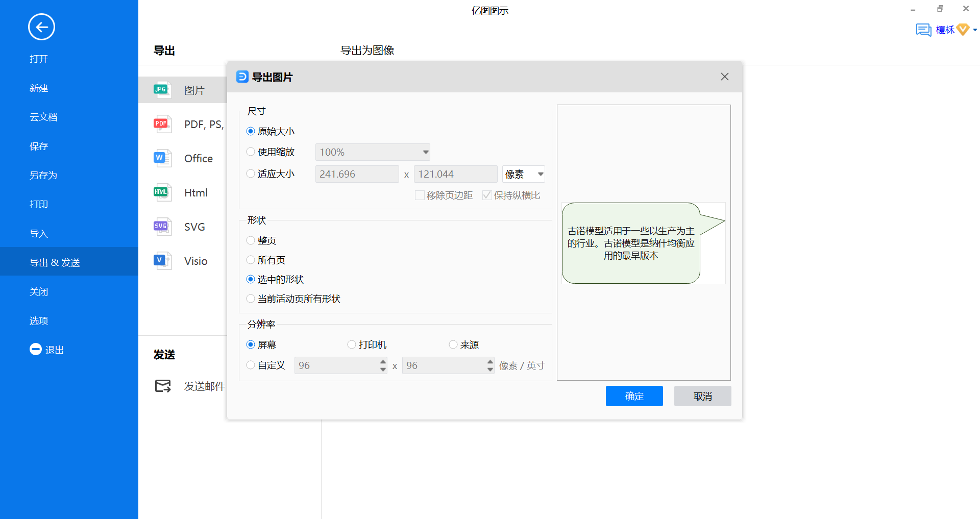Click the height field showing 121.044
Viewport: 980px width, 519px height.
[x=456, y=174]
